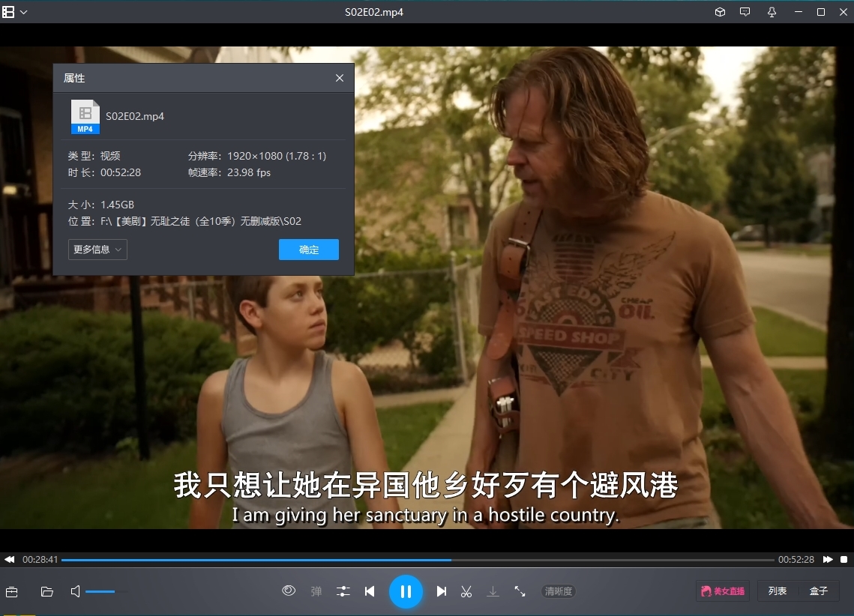Viewport: 854px width, 616px height.
Task: Toggle the 弹 danmaku button
Action: tap(316, 591)
